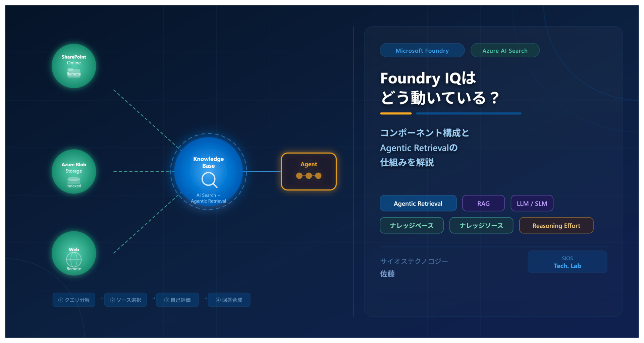
Task: Click the ナレッジソース tag
Action: tap(481, 225)
